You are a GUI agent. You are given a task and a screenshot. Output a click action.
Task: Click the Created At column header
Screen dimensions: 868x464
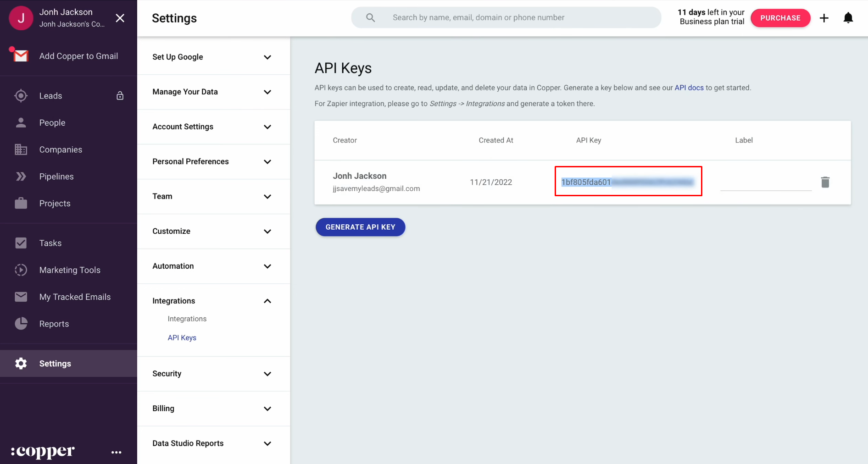coord(496,140)
